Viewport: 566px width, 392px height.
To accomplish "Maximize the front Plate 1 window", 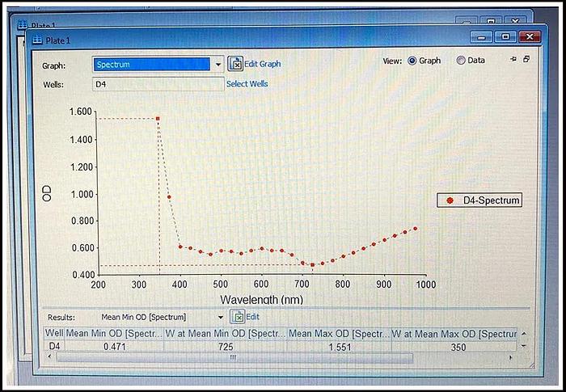I will pyautogui.click(x=505, y=37).
